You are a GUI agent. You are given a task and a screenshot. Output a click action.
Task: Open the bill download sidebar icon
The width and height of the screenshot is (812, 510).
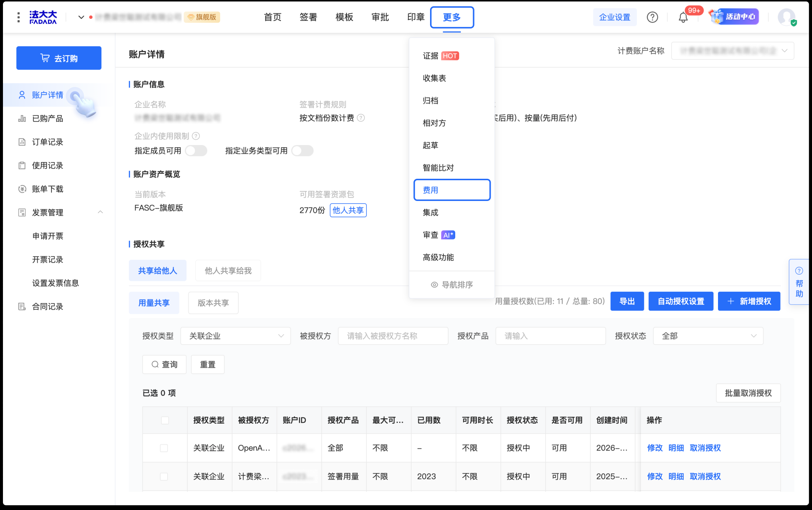(x=22, y=189)
